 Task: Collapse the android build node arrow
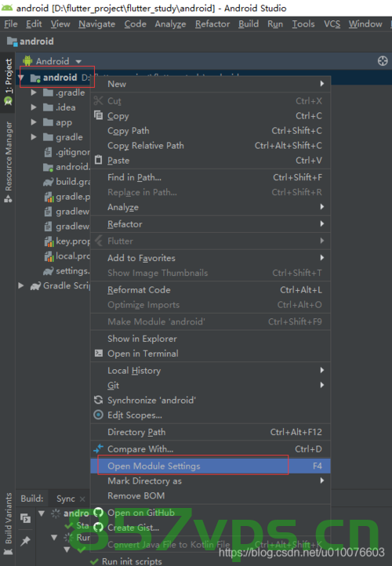coord(42,513)
